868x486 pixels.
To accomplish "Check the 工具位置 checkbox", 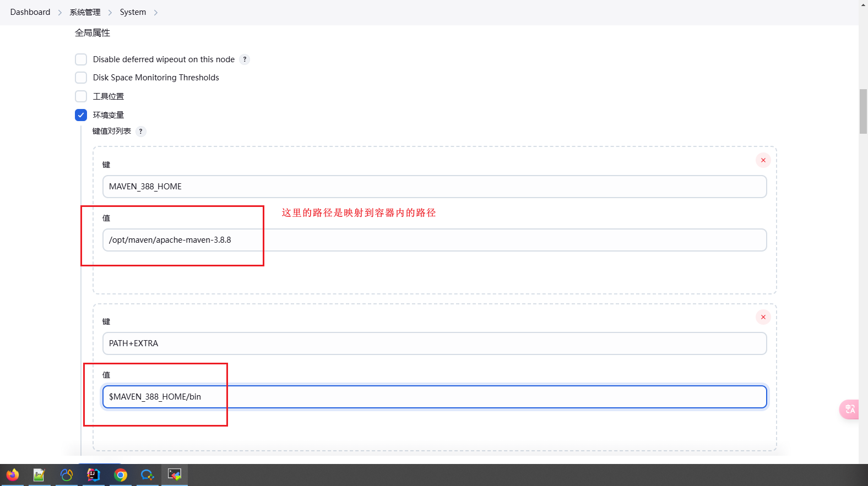I will pos(81,96).
